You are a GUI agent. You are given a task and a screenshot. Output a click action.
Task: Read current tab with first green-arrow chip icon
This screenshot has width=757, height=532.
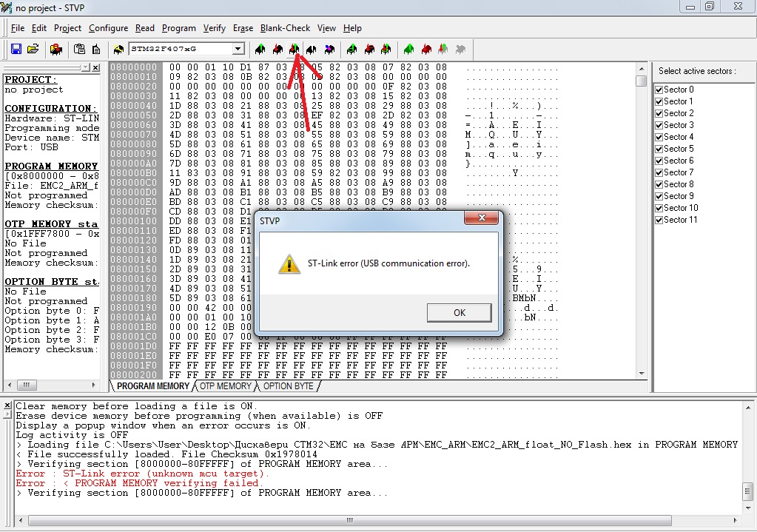[260, 50]
